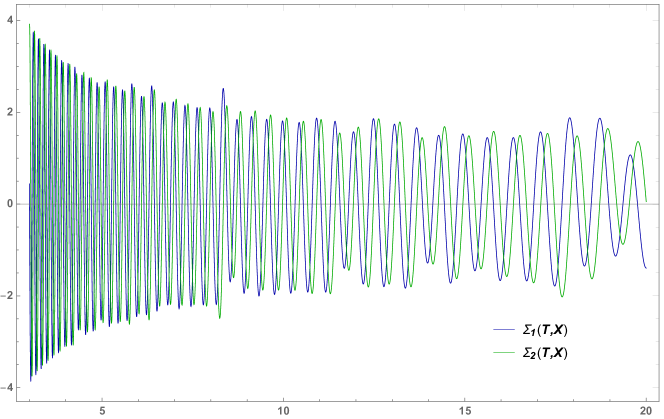Viewport: 664px width, 419px height.
Task: Click the Σ2(T,X) legend label
Action: click(545, 352)
